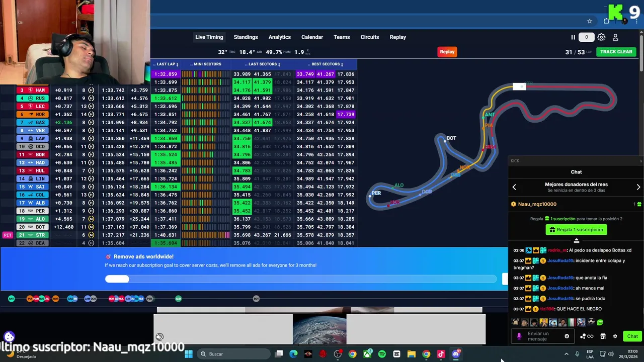Click the green TRACK CLEAR status
This screenshot has height=362, width=644.
click(x=616, y=52)
